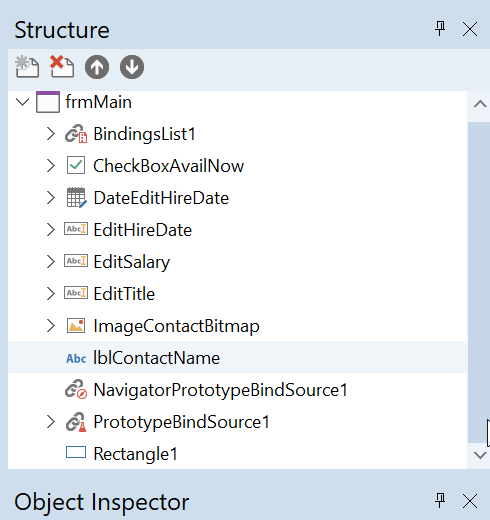Click the CheckBoxAvailNow checkbox icon
The image size is (490, 520).
[76, 165]
